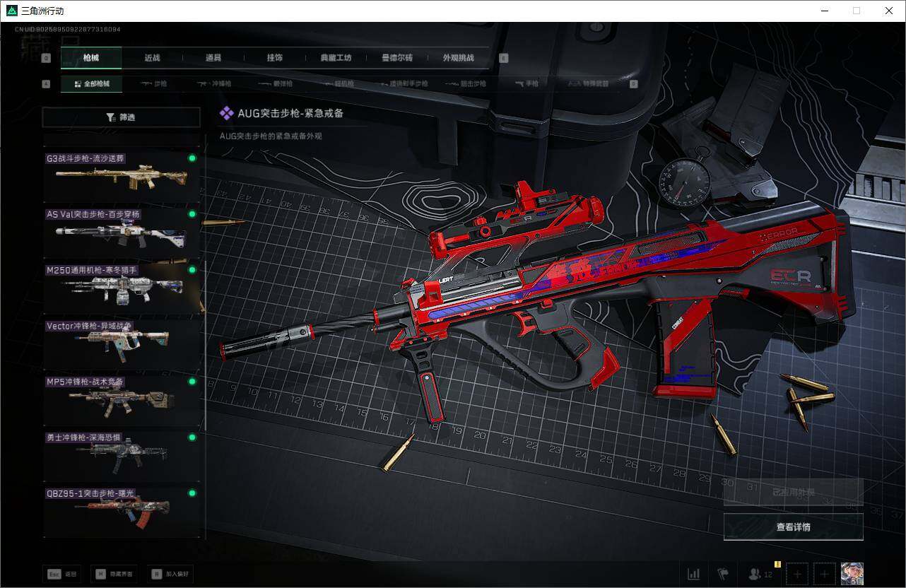This screenshot has width=906, height=588.
Task: Open the 挂饰 tab
Action: coord(275,58)
